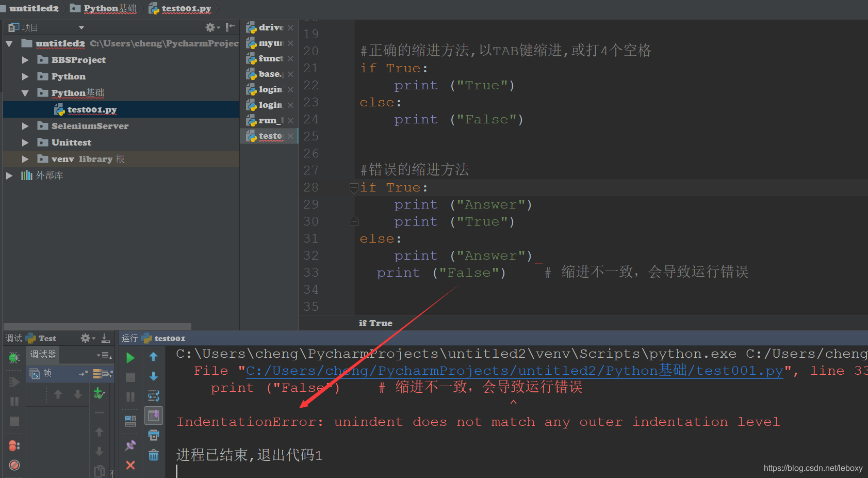
Task: Expand the venv library folder
Action: point(25,159)
